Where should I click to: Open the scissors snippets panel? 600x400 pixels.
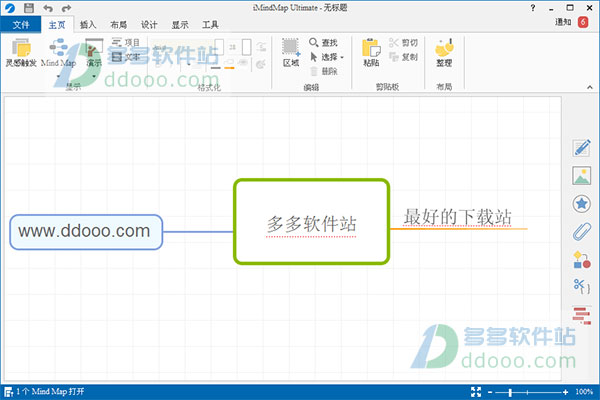point(582,286)
